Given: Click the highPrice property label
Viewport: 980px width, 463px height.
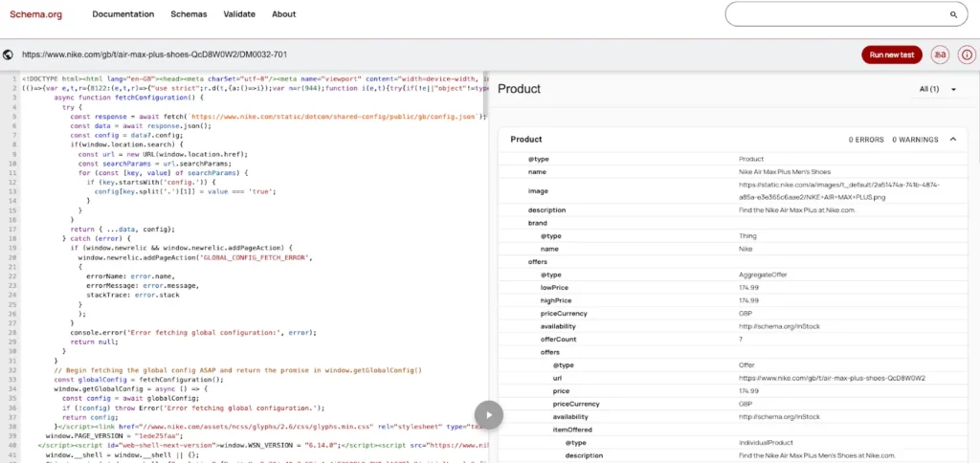Looking at the screenshot, I should [x=556, y=300].
